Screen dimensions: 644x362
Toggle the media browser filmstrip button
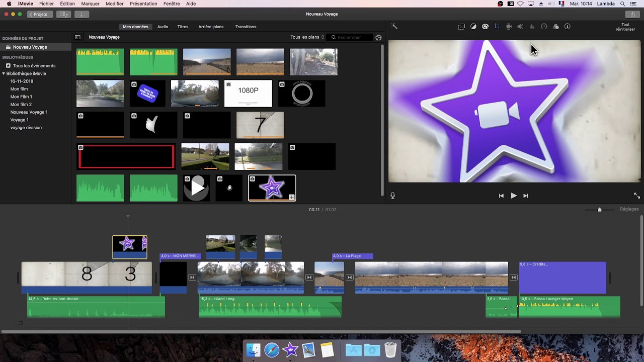(63, 15)
